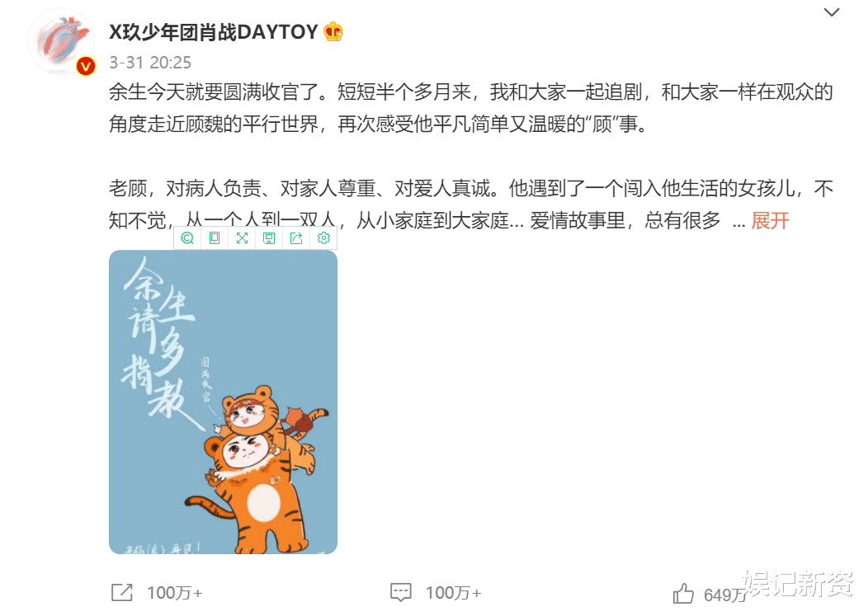The image size is (868, 616).
Task: Click the tablet/phone icon in the image toolbar
Action: pos(215,238)
